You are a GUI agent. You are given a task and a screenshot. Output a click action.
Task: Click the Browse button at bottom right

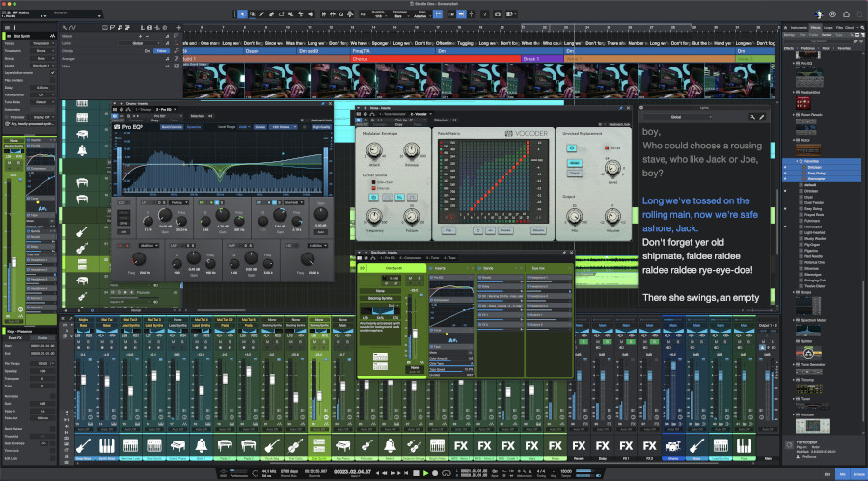coord(858,474)
